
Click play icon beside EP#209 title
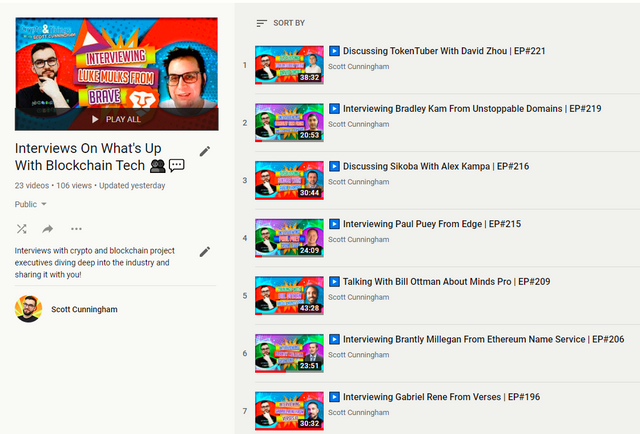click(334, 282)
